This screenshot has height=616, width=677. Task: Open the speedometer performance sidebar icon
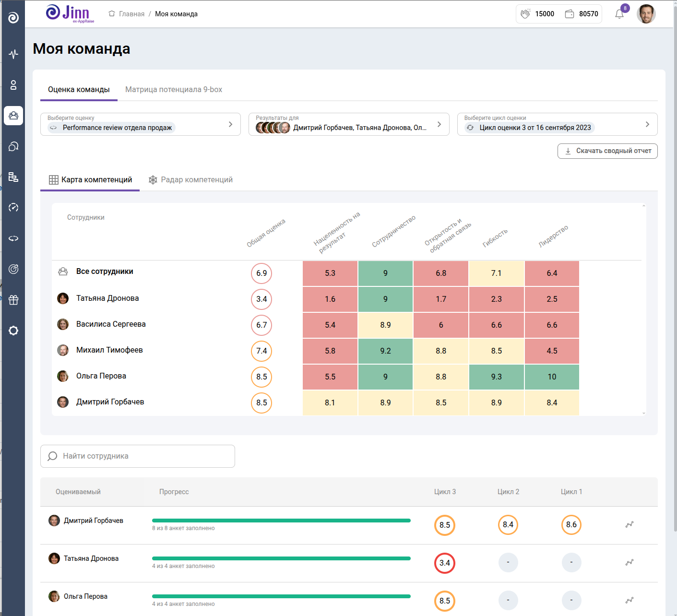(13, 207)
